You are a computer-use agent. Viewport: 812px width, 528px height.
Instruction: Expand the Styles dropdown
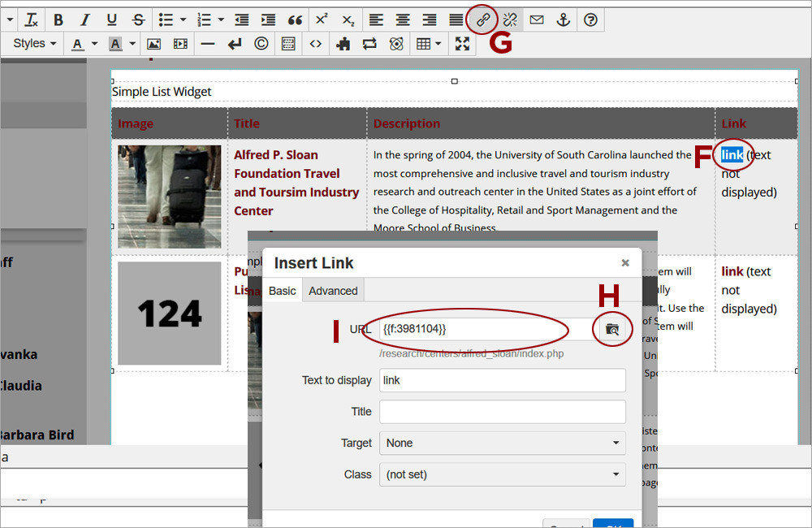(x=35, y=44)
